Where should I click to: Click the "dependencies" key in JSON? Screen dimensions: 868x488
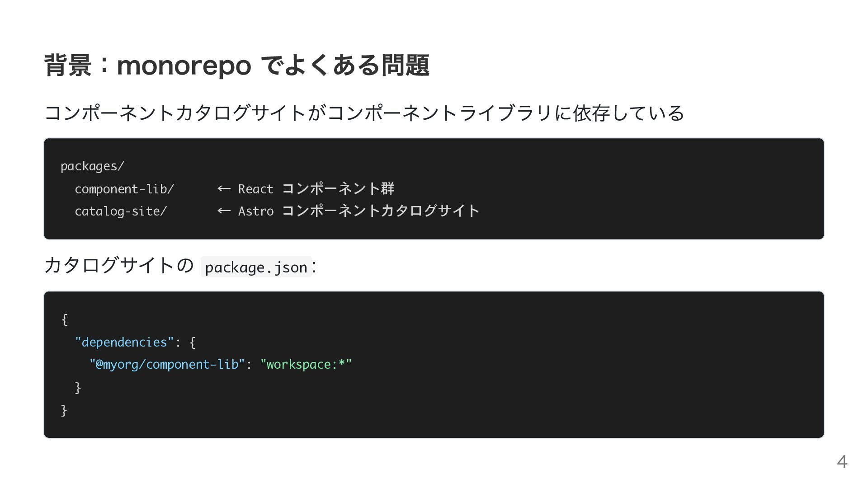[x=124, y=342]
